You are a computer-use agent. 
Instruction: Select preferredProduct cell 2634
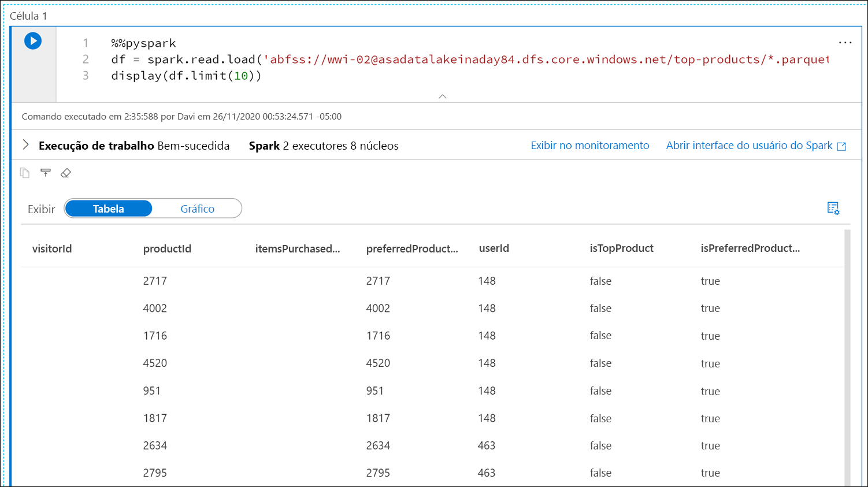tap(378, 446)
